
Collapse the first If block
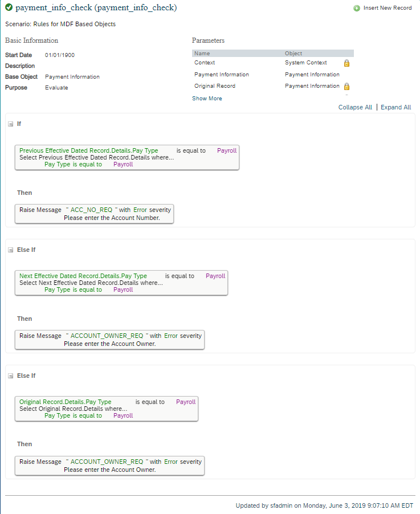click(x=10, y=124)
